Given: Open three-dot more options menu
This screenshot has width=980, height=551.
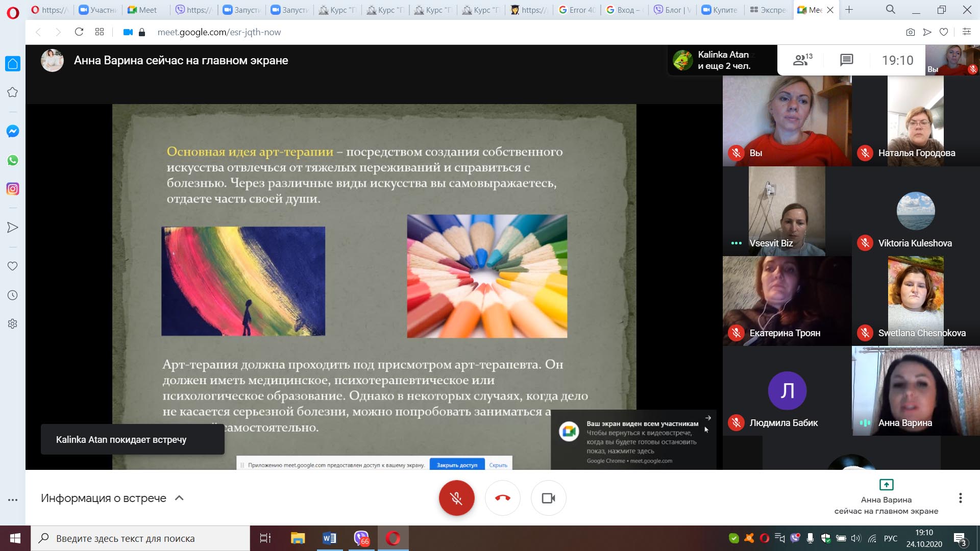Looking at the screenshot, I should click(960, 498).
